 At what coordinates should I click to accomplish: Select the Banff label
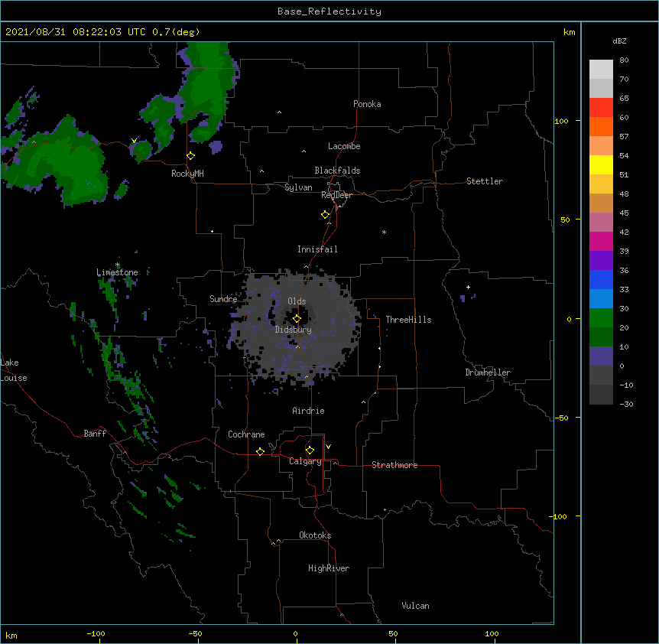pos(95,434)
